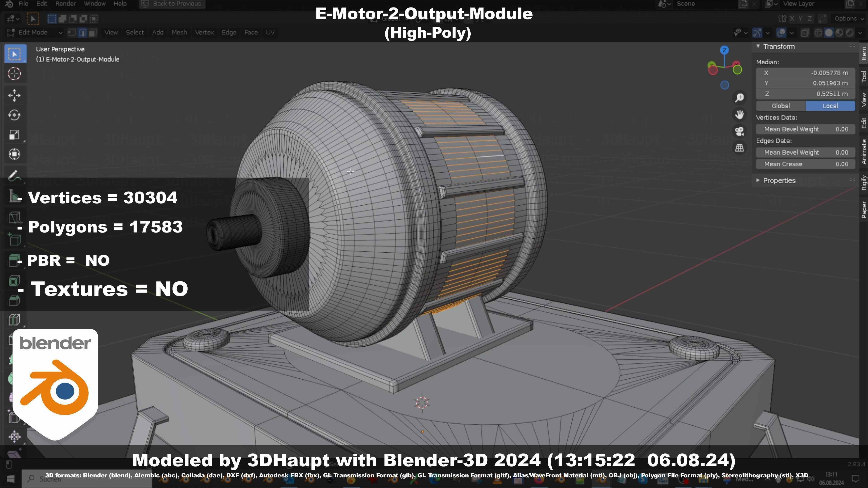Viewport: 868px width, 488px height.
Task: Switch to wireframe shading
Action: pyautogui.click(x=818, y=33)
